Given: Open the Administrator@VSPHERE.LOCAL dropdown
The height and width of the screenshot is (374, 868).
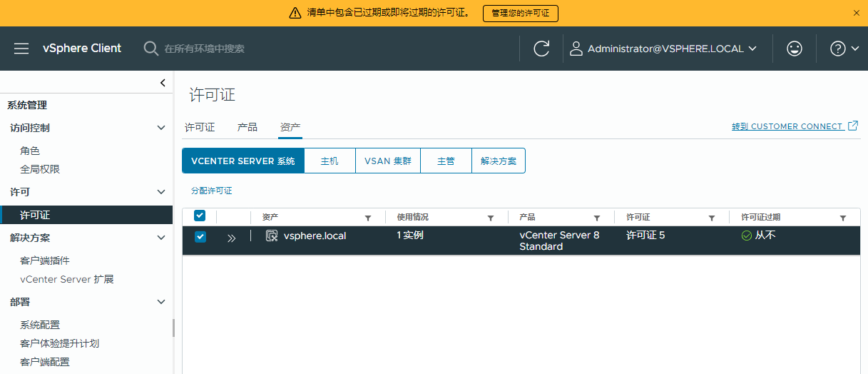Looking at the screenshot, I should (x=663, y=49).
